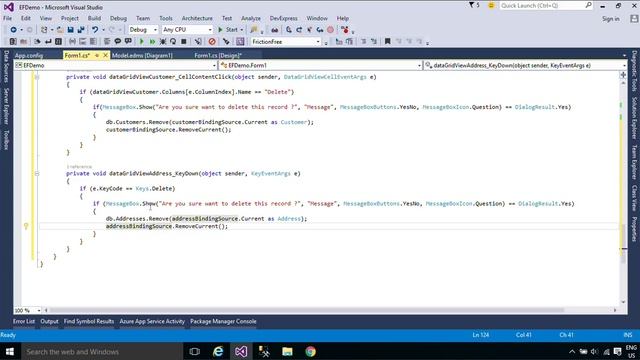Close the Form1.cs tab
The width and height of the screenshot is (640, 360).
pos(105,55)
